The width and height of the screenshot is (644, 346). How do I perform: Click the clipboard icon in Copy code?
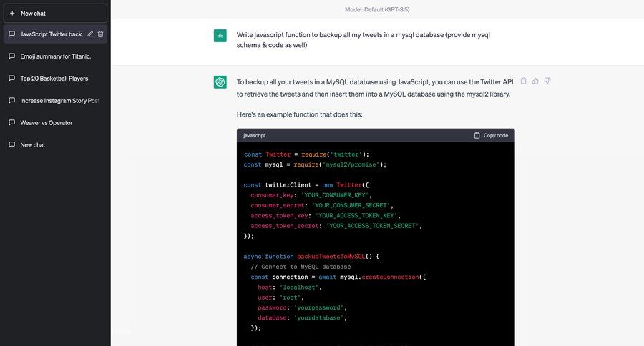point(477,135)
